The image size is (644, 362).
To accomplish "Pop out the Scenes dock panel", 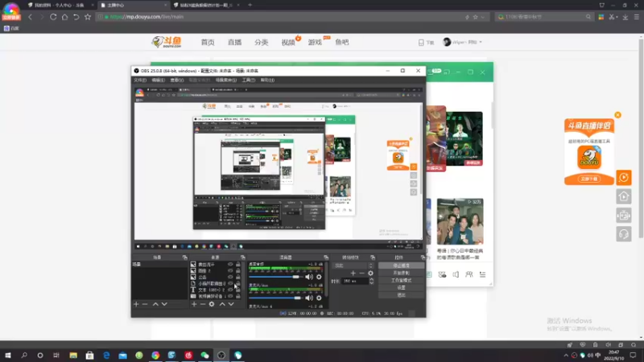I will pyautogui.click(x=185, y=257).
